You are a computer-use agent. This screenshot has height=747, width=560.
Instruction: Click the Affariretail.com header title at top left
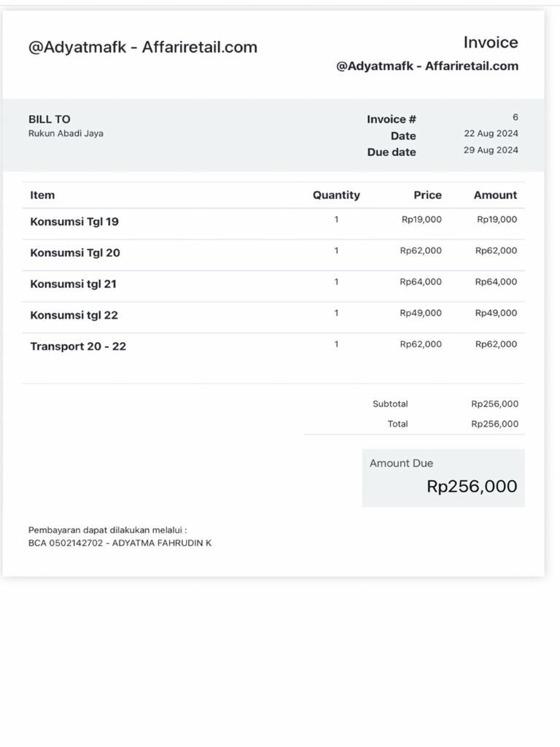143,47
